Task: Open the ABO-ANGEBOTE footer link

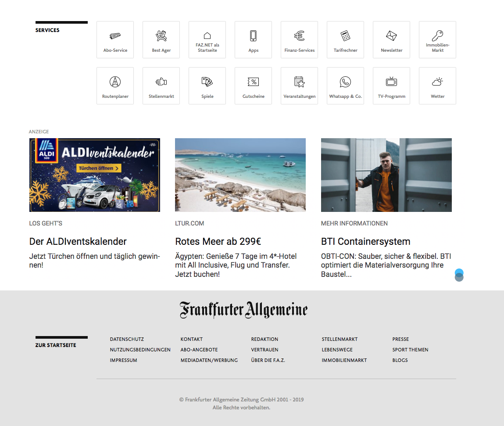Action: (x=199, y=350)
